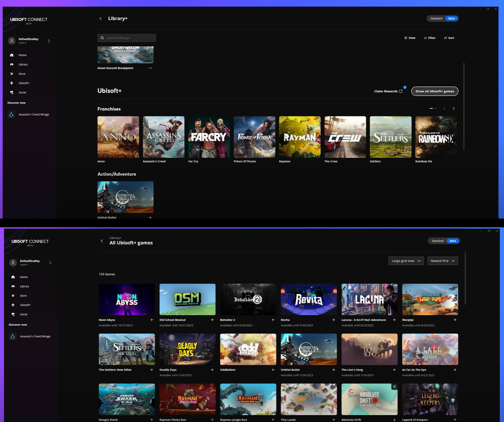The width and height of the screenshot is (504, 422).
Task: Open the Filter options in Library+
Action: tap(430, 38)
